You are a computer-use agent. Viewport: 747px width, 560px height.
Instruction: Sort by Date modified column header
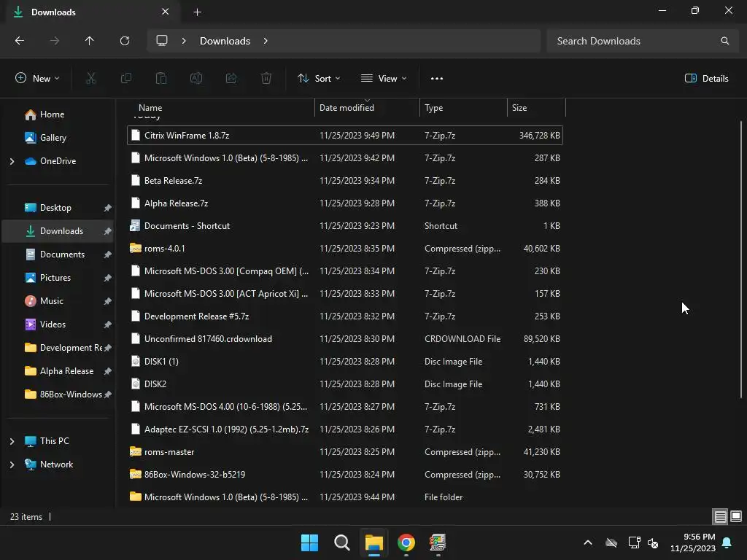coord(367,108)
